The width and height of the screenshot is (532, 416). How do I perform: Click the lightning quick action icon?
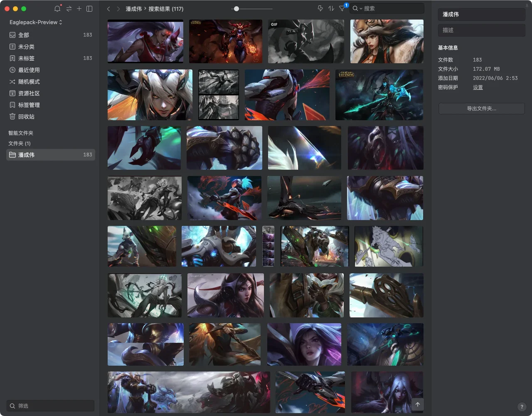pos(320,8)
